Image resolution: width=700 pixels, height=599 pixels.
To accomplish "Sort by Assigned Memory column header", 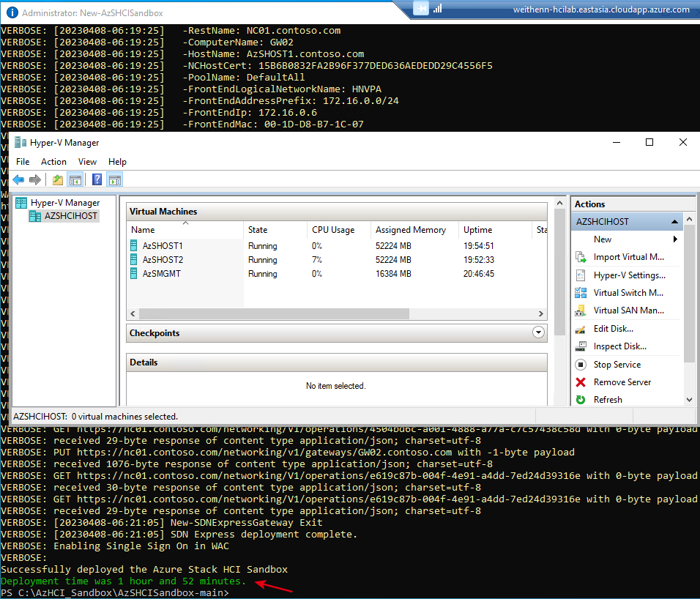I will tap(414, 230).
